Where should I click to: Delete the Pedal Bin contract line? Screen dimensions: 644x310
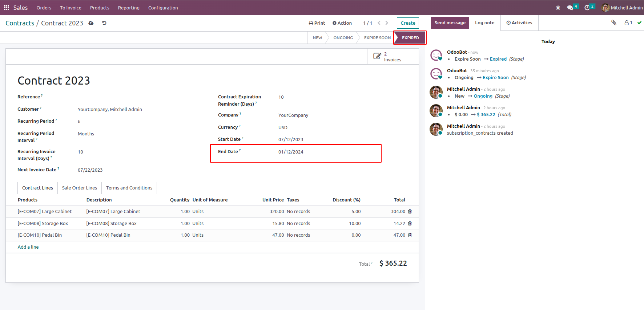pyautogui.click(x=410, y=235)
